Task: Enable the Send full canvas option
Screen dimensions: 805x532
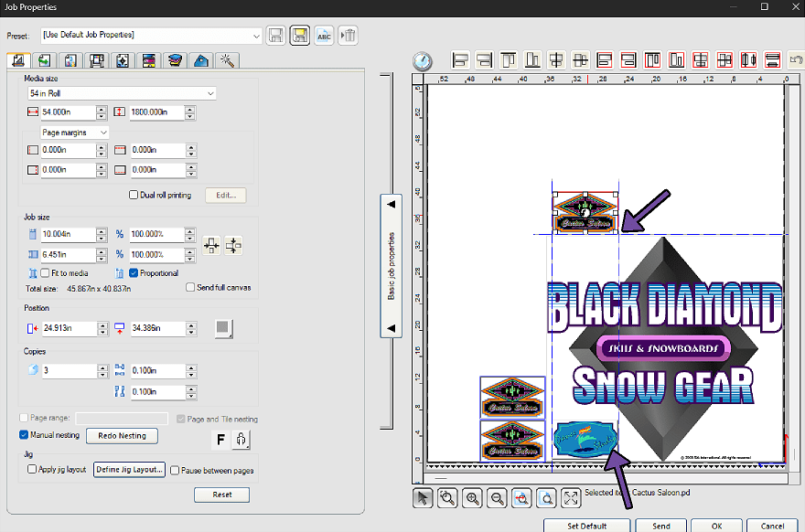Action: (190, 287)
